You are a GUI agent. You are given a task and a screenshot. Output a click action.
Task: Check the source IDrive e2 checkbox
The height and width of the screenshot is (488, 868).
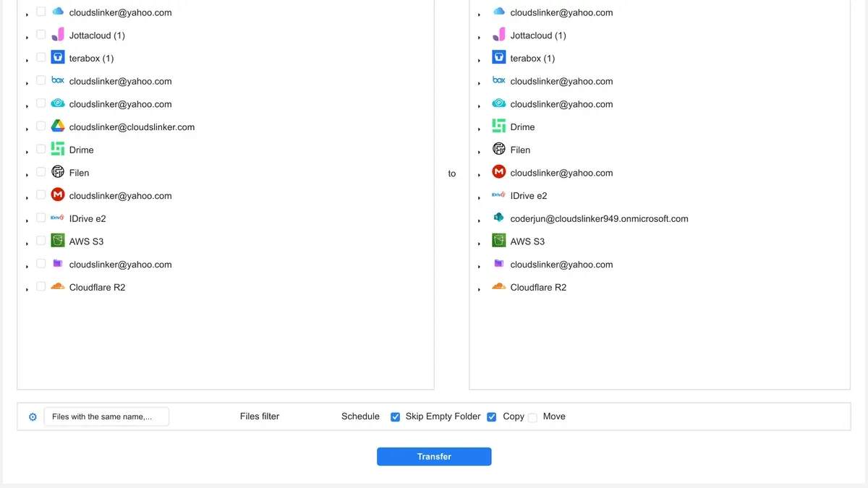tap(41, 218)
